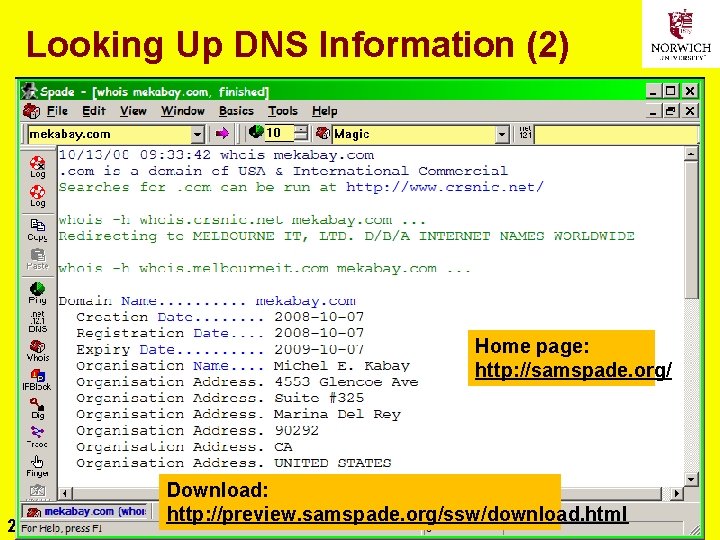Click the number field showing 10
Image resolution: width=720 pixels, height=540 pixels.
coord(279,133)
